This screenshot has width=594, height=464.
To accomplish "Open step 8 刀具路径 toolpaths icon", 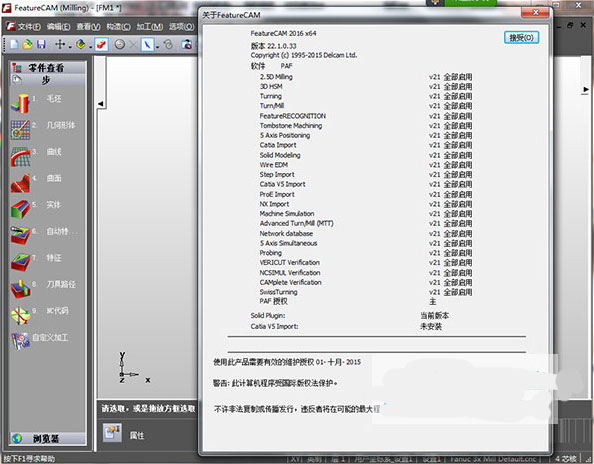I will tap(20, 288).
